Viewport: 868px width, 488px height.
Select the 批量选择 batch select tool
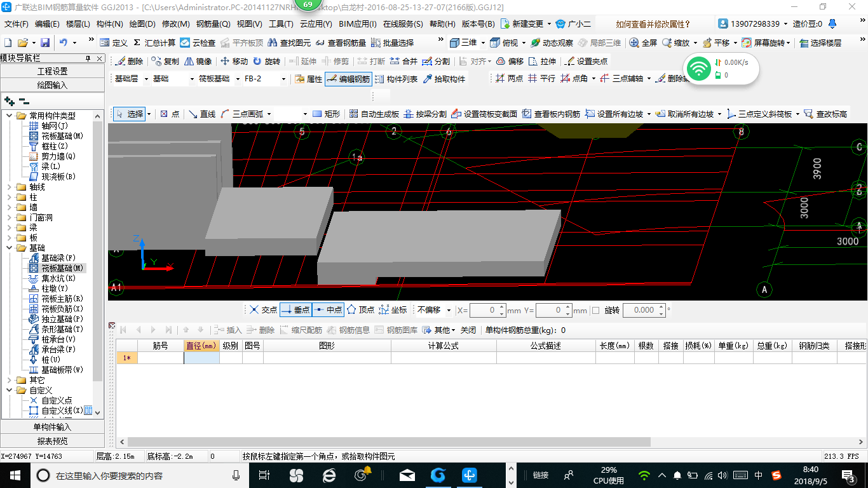(x=392, y=43)
